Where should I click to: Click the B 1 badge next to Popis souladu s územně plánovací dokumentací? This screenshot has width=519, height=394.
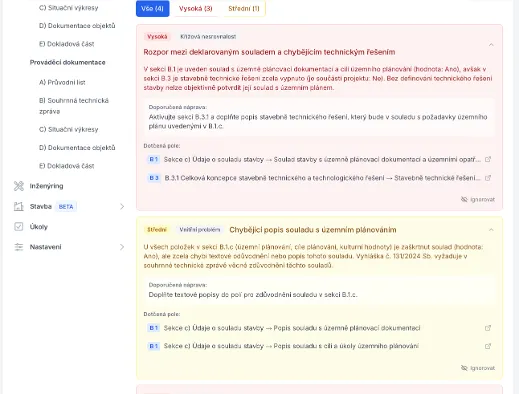(154, 328)
